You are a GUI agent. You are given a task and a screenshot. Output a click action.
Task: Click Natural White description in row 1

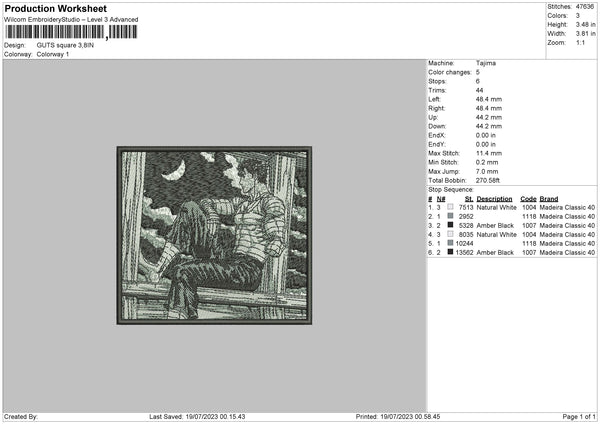coord(496,207)
